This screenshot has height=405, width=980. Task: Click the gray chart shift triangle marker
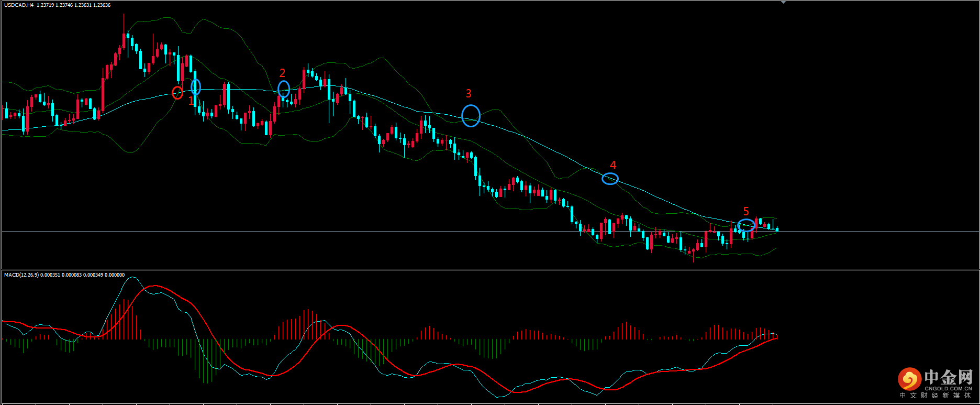point(783,3)
